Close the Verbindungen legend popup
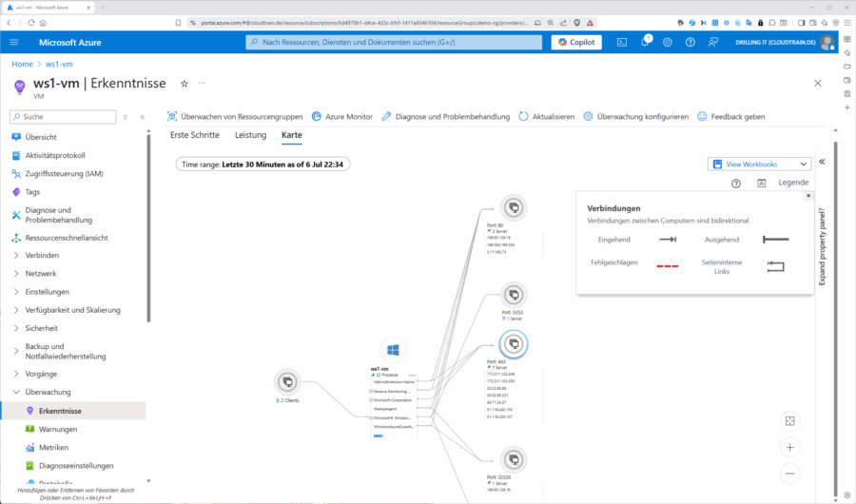 [808, 196]
